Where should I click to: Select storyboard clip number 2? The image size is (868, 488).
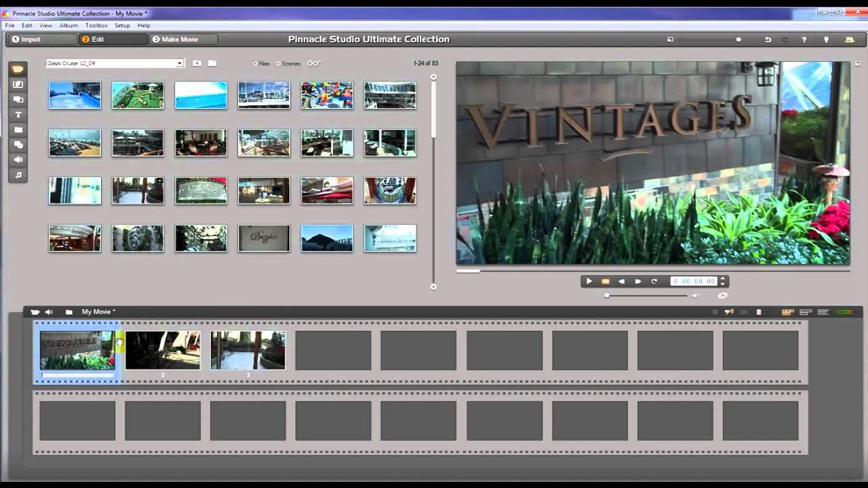(163, 350)
